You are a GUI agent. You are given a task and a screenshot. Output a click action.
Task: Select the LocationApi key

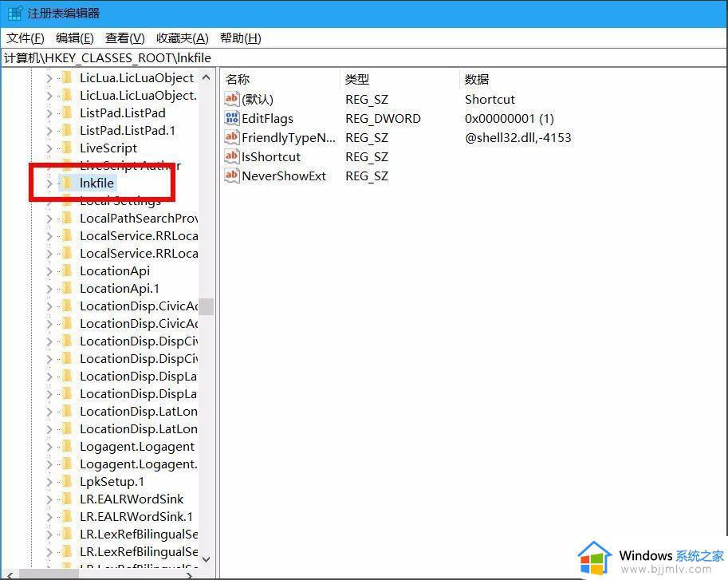point(115,270)
